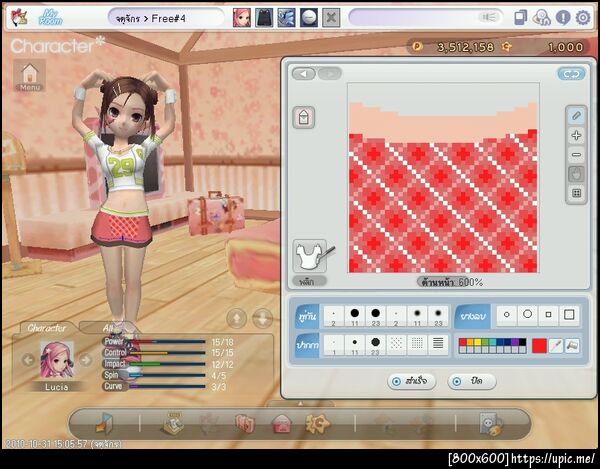This screenshot has width=600, height=469.
Task: Click the exit door icon in bottom bar
Action: point(104,424)
